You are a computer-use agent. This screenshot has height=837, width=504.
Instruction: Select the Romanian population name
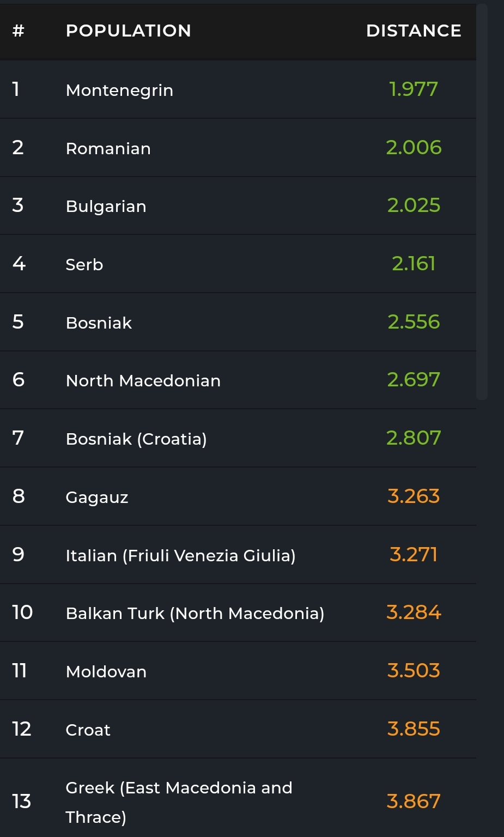coord(108,148)
